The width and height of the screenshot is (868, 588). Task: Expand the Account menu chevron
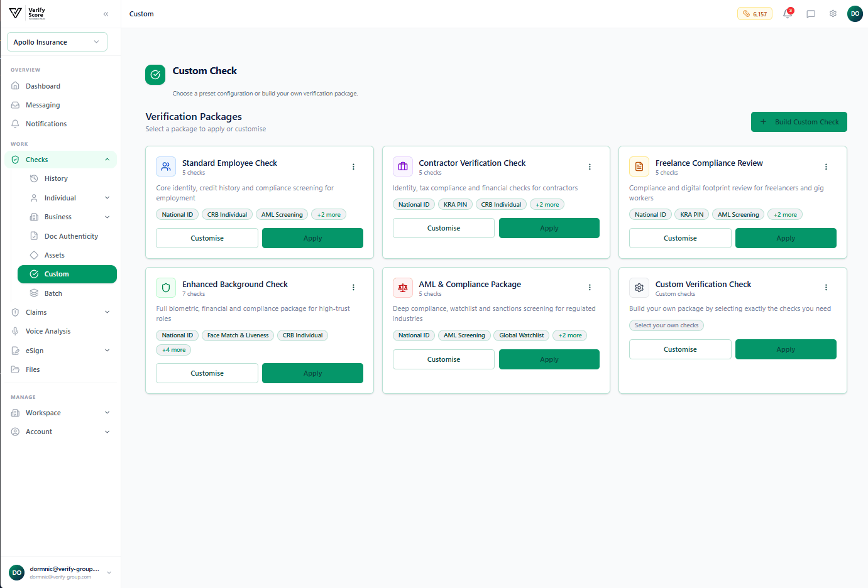click(107, 432)
